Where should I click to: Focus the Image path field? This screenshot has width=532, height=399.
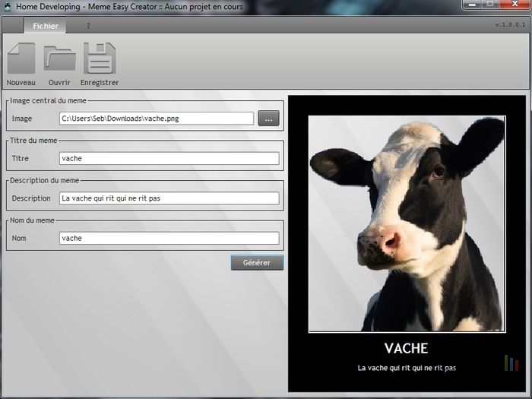pyautogui.click(x=157, y=119)
